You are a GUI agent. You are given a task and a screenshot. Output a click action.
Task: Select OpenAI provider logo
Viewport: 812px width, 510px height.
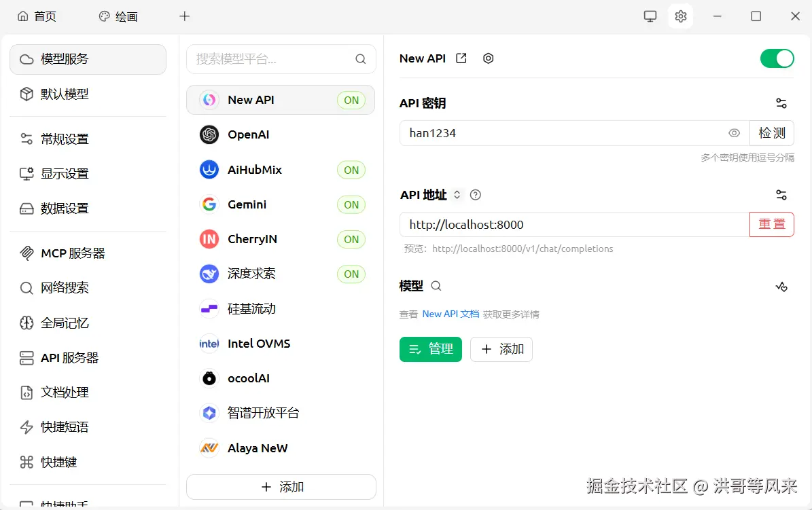point(209,134)
